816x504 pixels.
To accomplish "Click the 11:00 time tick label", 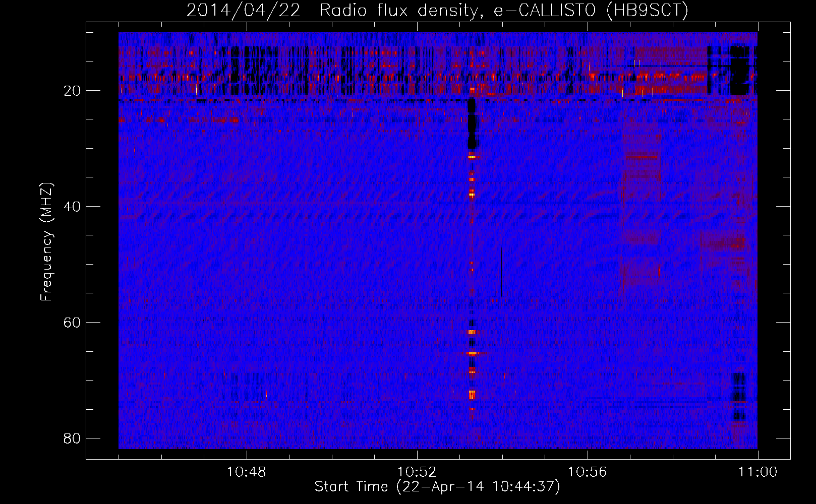I will (757, 472).
